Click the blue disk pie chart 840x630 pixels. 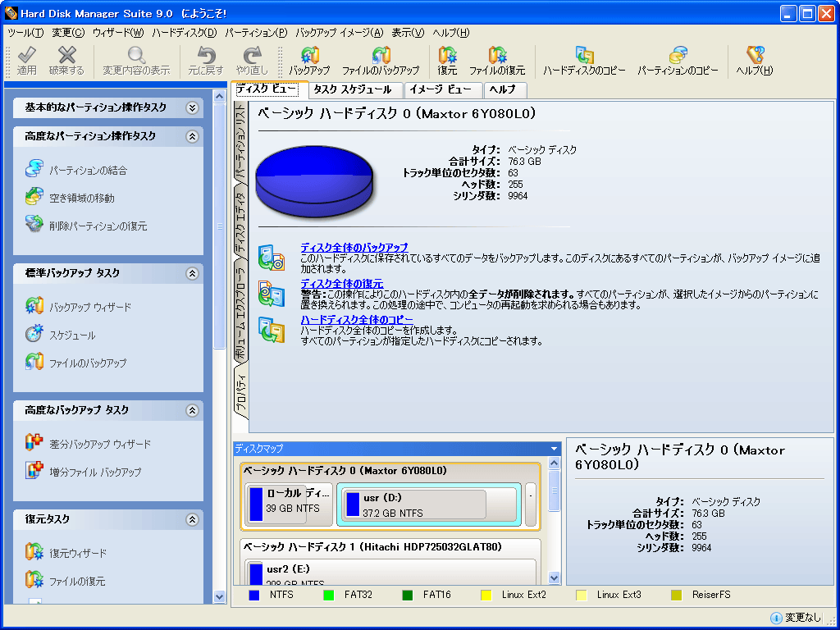[x=314, y=181]
